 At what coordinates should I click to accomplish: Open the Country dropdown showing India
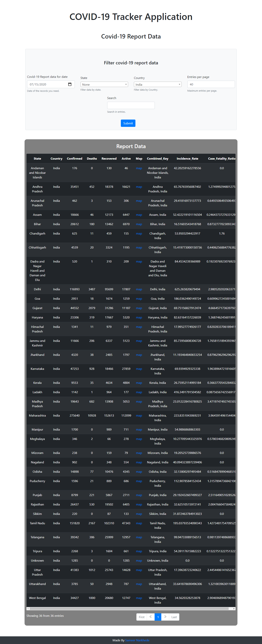(x=158, y=84)
